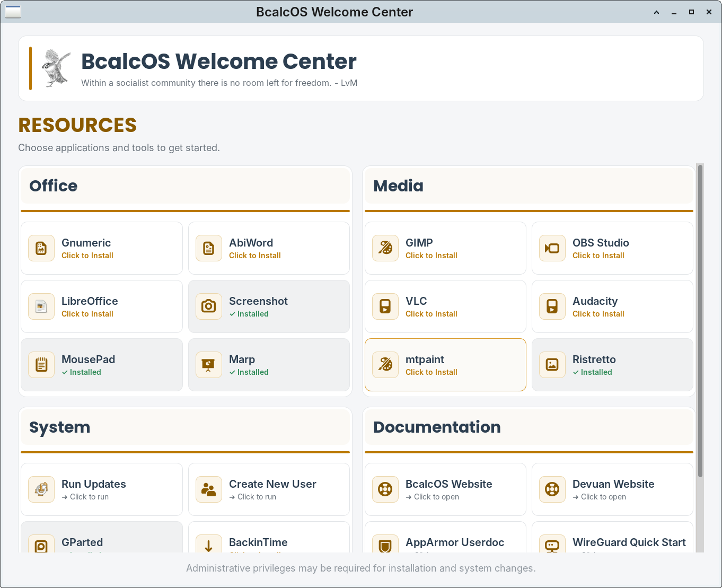Image resolution: width=722 pixels, height=588 pixels.
Task: Click the Office section heading
Action: point(53,186)
